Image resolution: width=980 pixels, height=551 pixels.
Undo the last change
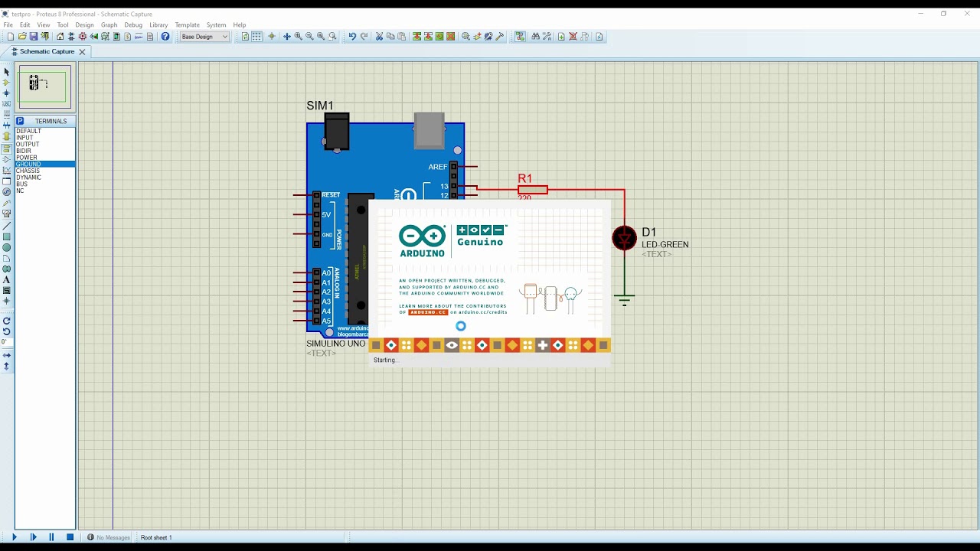point(352,37)
